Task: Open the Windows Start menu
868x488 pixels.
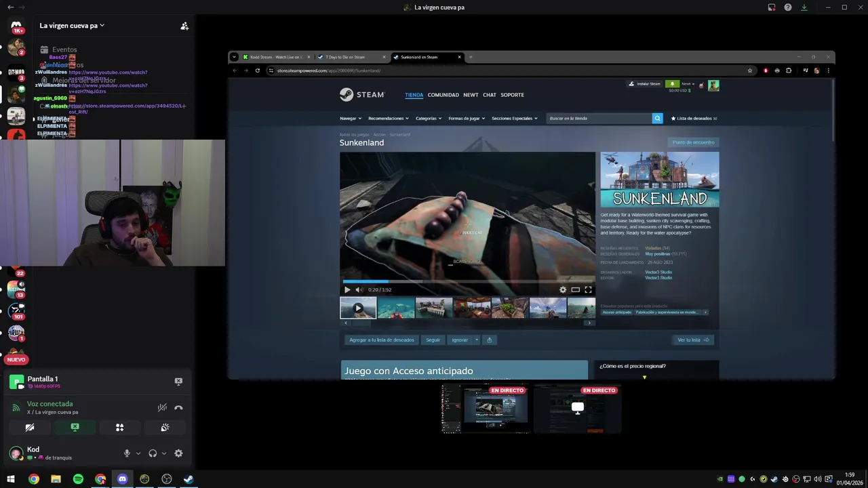Action: tap(11, 479)
